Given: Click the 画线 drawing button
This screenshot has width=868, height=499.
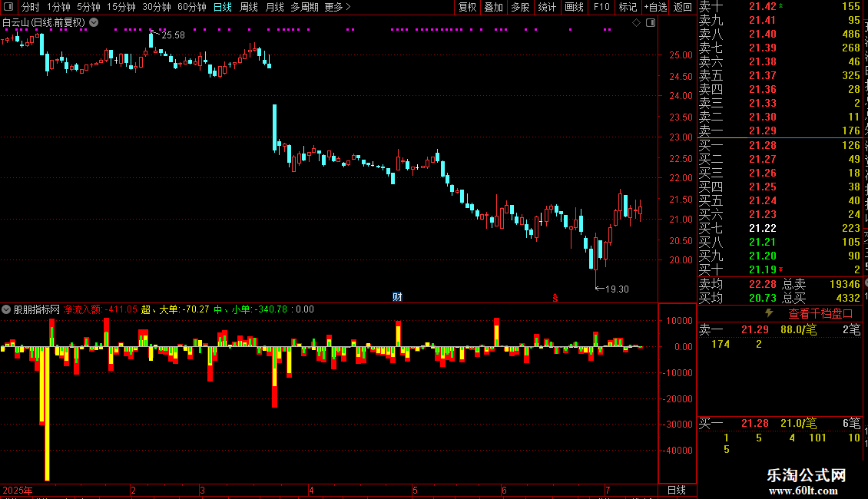Looking at the screenshot, I should (x=574, y=7).
